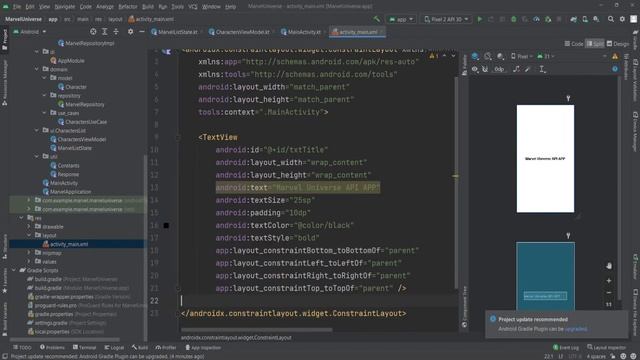Open Search Everywhere magnifier icon

(611, 19)
